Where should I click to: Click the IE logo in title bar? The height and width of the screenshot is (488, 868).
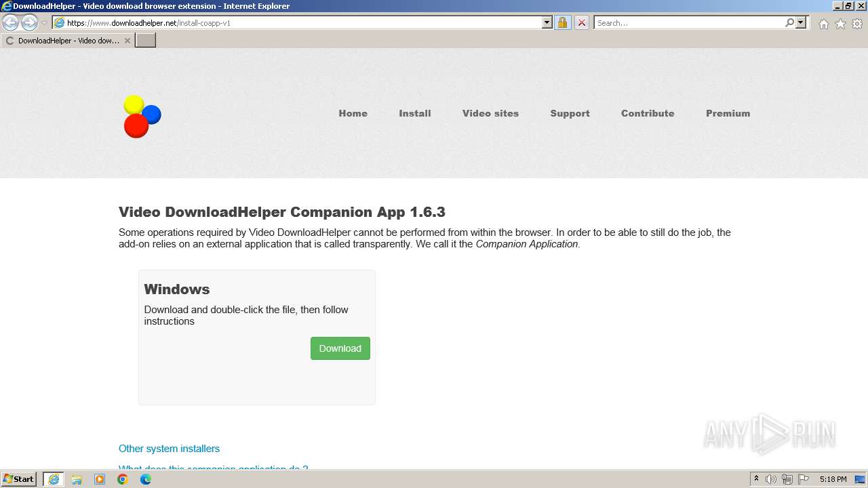7,6
